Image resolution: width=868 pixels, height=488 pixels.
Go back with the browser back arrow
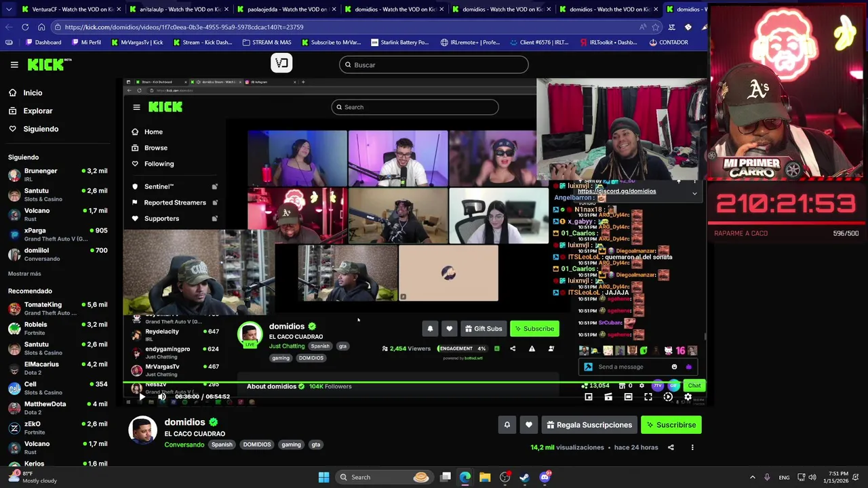coord(8,27)
